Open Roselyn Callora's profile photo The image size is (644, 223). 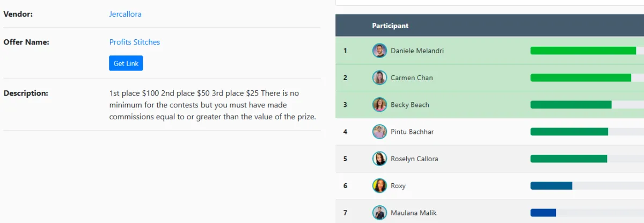pos(379,159)
